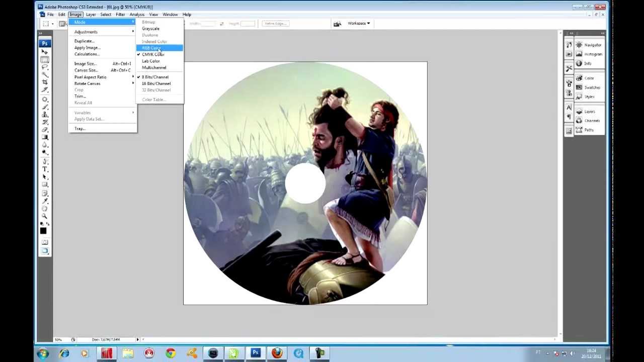Select the Hand tool
The height and width of the screenshot is (362, 644).
[45, 208]
